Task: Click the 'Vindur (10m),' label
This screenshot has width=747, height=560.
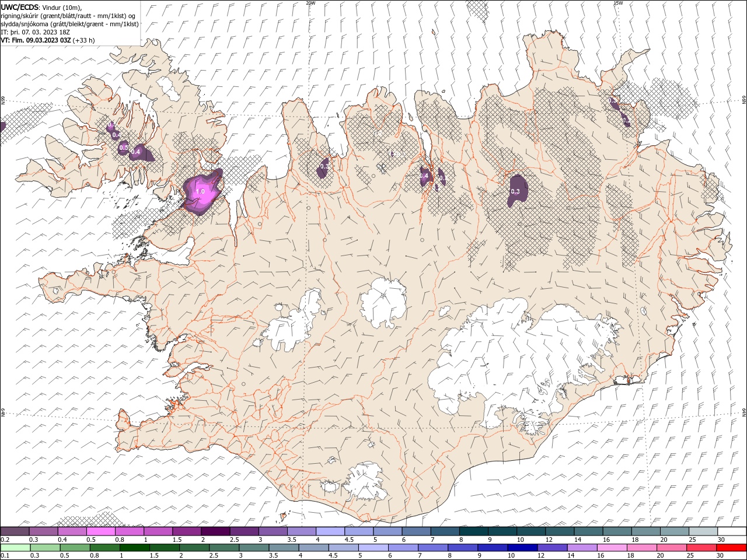Action: coord(62,7)
